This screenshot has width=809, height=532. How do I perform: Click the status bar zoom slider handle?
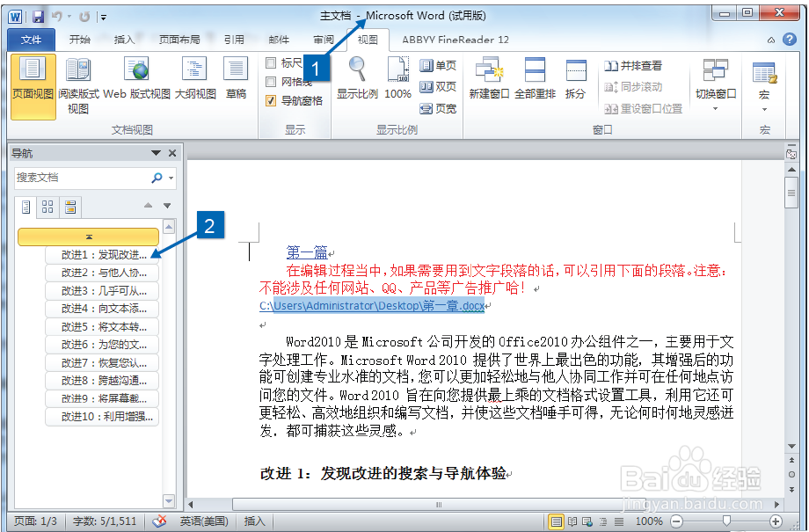tap(726, 521)
